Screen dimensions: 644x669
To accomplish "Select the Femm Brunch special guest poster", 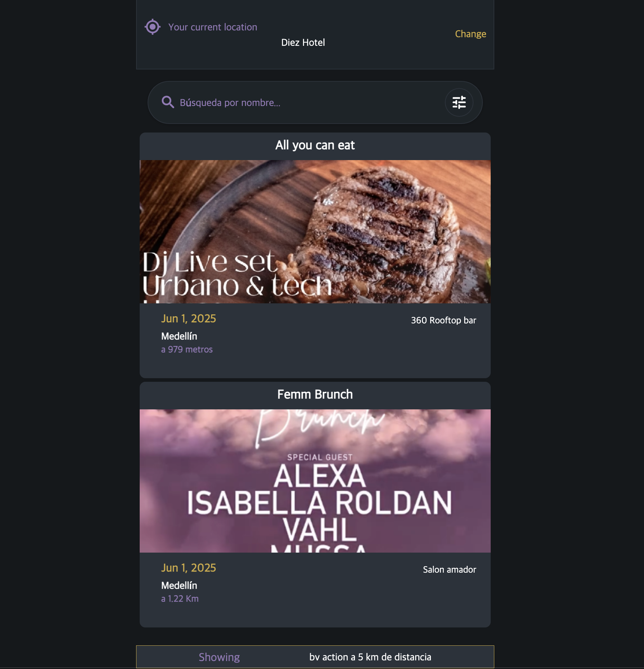I will (315, 481).
